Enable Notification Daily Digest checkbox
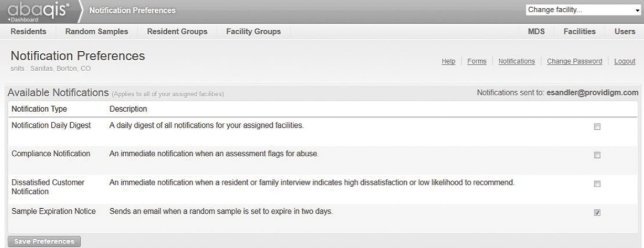Screen dimensions: 644x248 [x=597, y=126]
